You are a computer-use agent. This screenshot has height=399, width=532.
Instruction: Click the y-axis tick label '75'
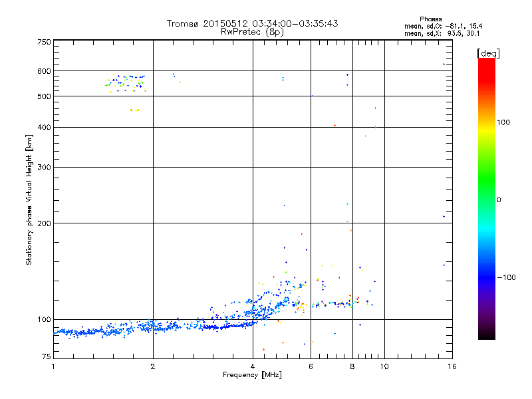point(47,356)
